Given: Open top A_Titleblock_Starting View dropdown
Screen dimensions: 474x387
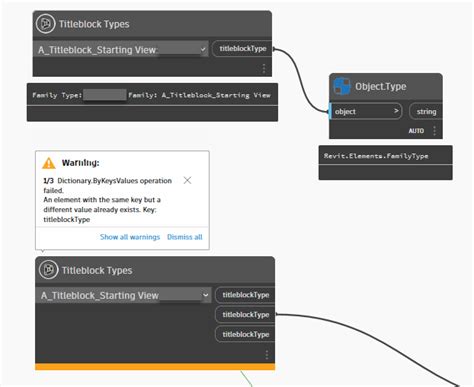Looking at the screenshot, I should click(121, 50).
